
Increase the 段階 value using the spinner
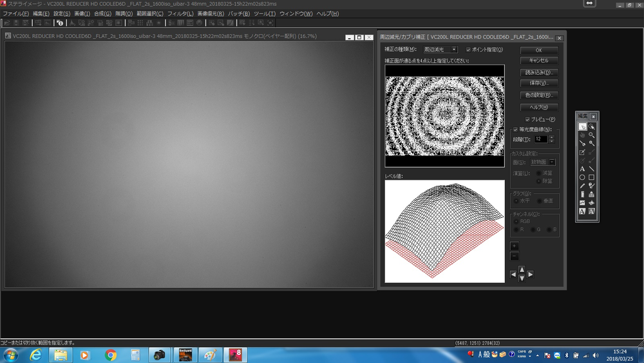click(551, 137)
